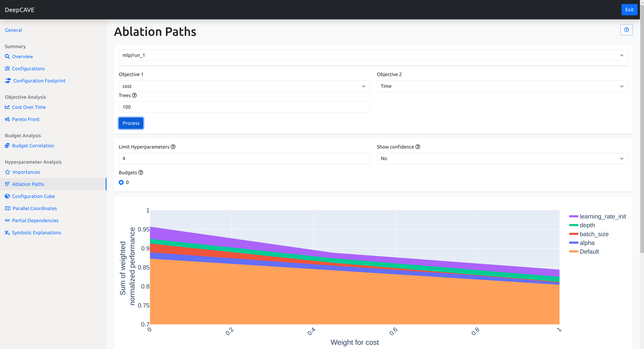Image resolution: width=644 pixels, height=349 pixels.
Task: Open the Configuration Cube page
Action: [x=33, y=196]
